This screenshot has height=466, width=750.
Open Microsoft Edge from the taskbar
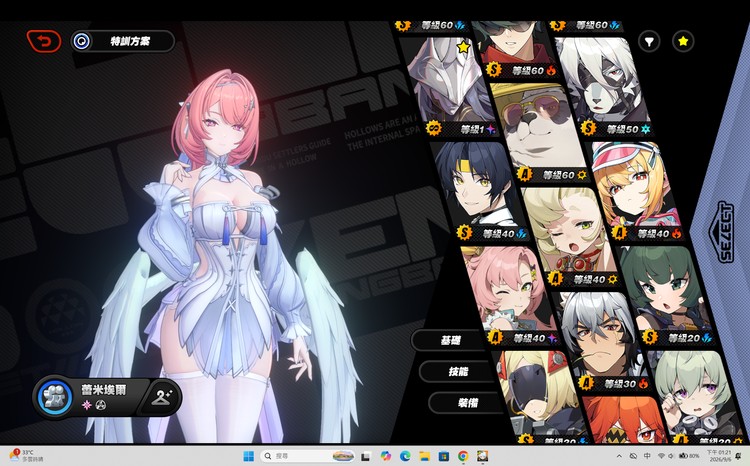coord(405,456)
